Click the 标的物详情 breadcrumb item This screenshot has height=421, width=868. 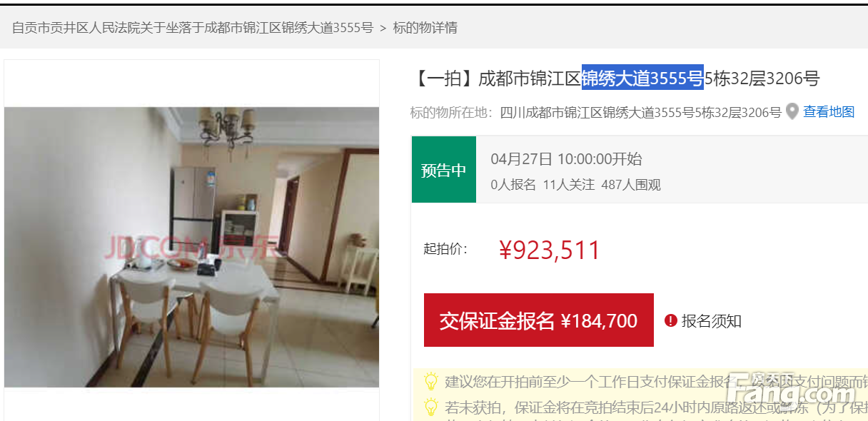pos(425,28)
